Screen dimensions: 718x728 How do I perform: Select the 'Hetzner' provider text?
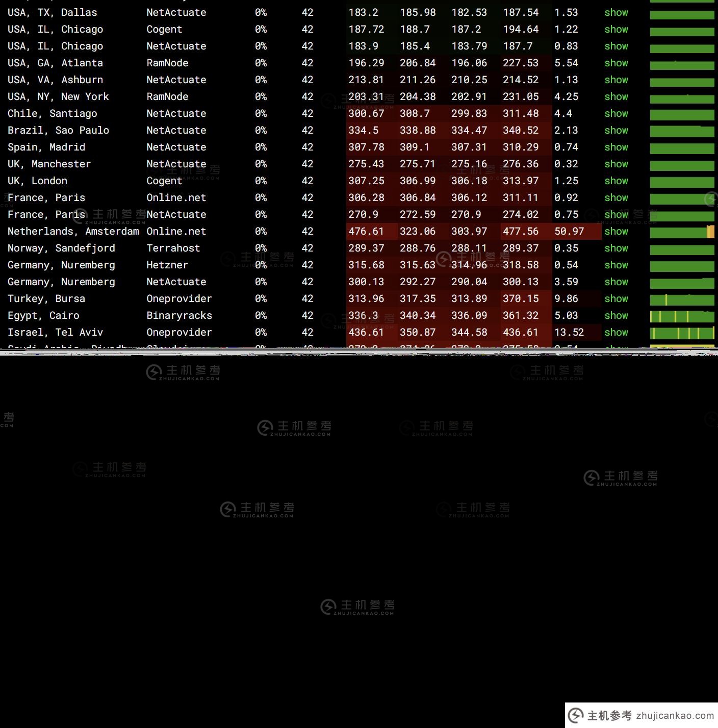(167, 265)
